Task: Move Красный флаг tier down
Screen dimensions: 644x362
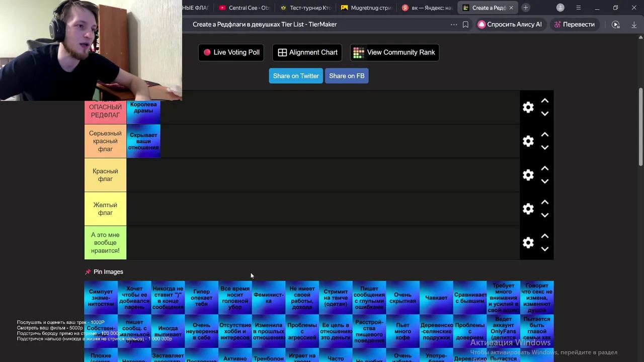Action: point(545,181)
